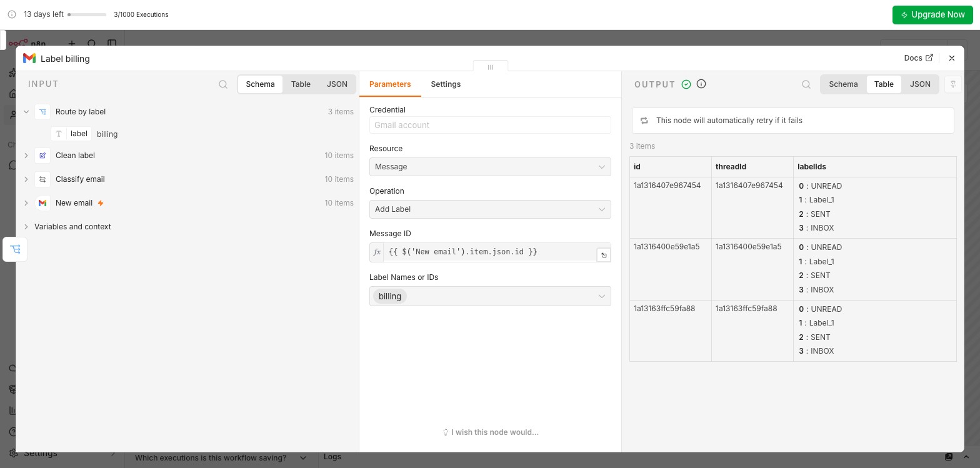The image size is (980, 468).
Task: Open the expression editor icon in Message ID field
Action: click(x=604, y=255)
